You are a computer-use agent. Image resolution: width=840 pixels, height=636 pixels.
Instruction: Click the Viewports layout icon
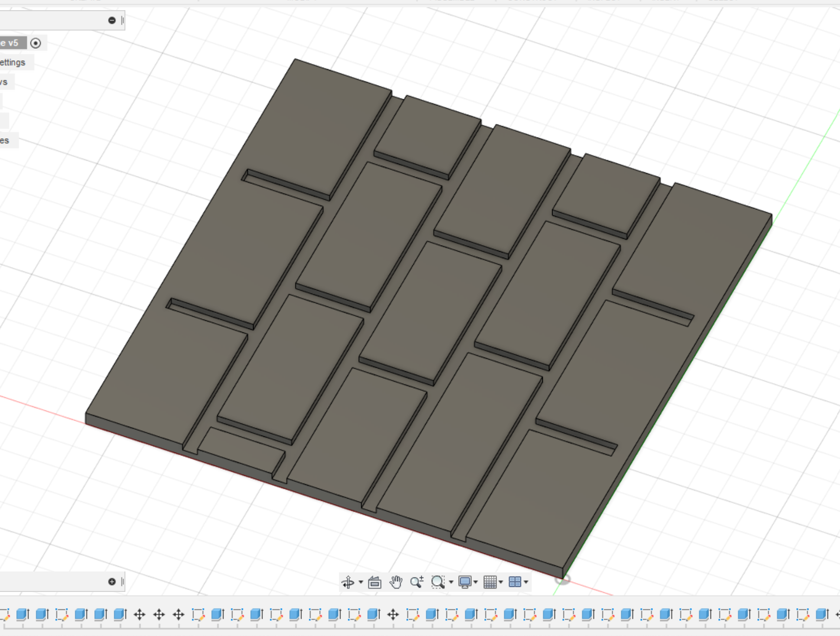coord(515,582)
